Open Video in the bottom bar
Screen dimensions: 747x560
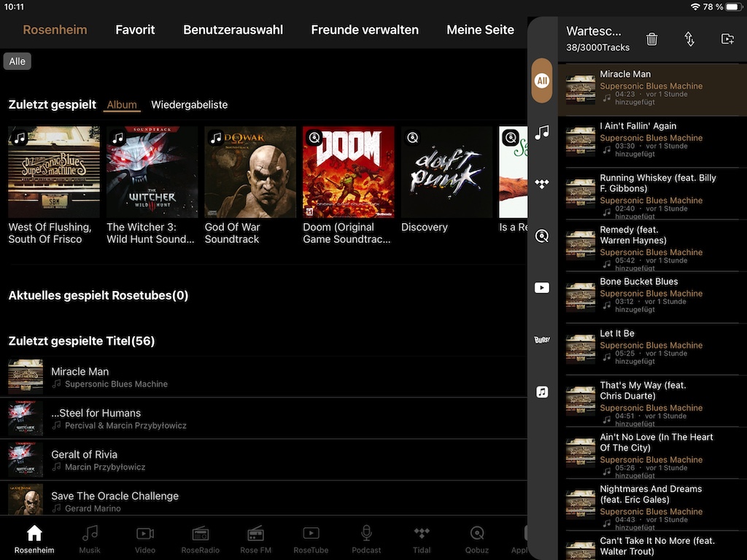(145, 540)
